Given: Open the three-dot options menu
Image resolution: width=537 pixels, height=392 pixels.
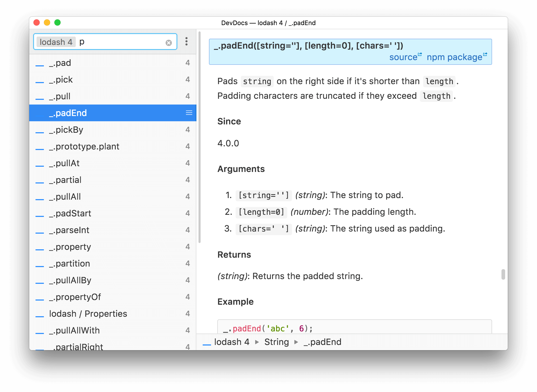Looking at the screenshot, I should coord(186,42).
